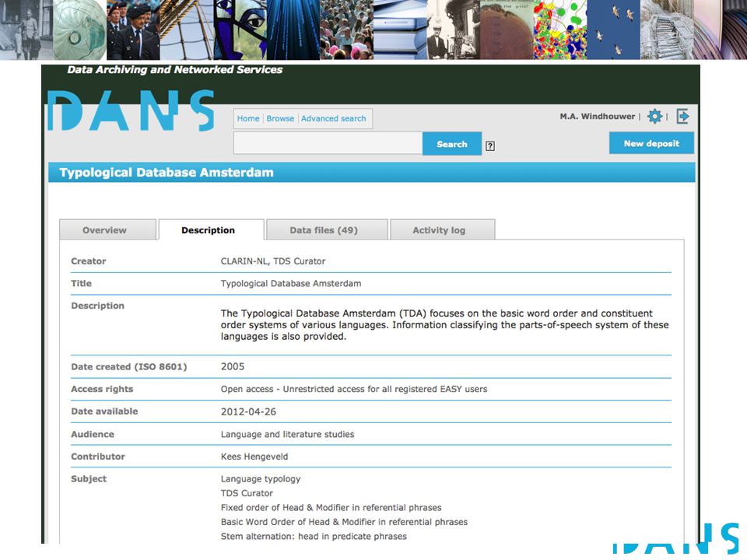The width and height of the screenshot is (747, 560).
Task: Click subject 'Basic Word Order of Head & Modifier'
Action: (344, 522)
